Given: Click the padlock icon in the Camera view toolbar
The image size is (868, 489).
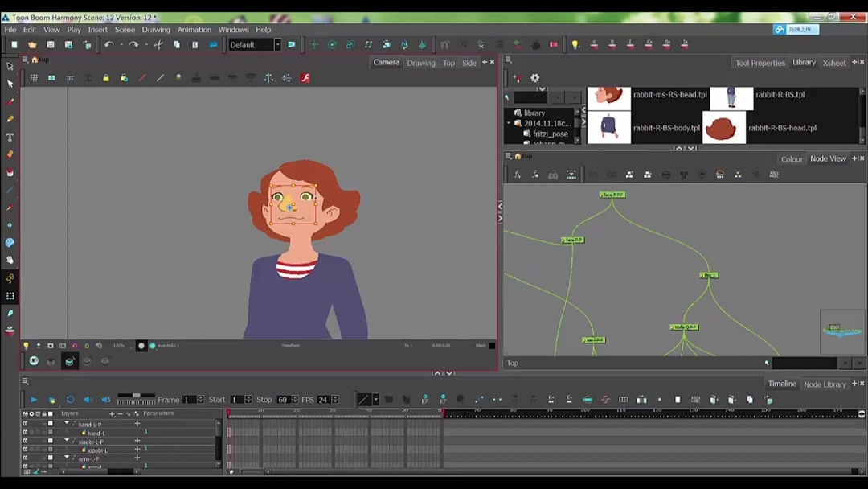Looking at the screenshot, I should pos(106,77).
